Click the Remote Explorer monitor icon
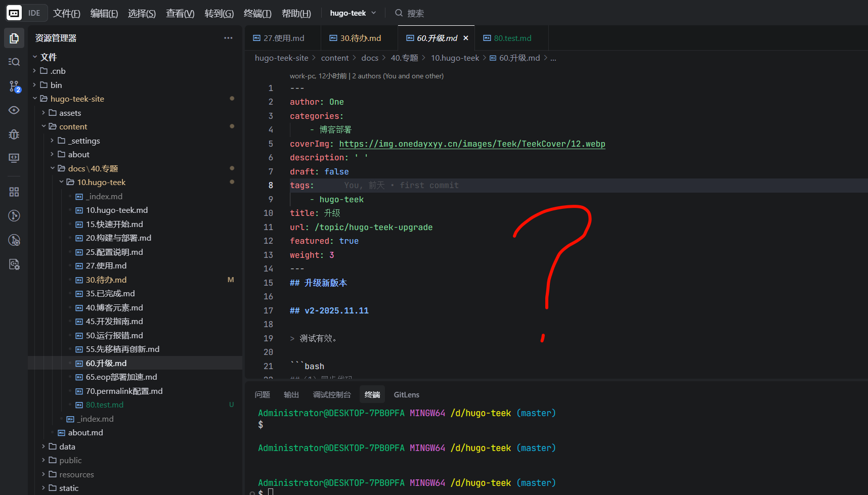The image size is (868, 495). (14, 158)
